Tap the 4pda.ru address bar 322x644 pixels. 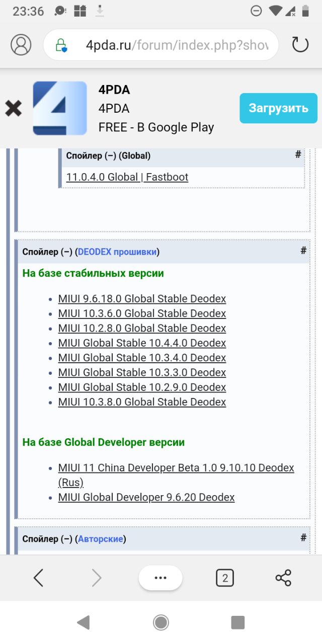pyautogui.click(x=160, y=45)
